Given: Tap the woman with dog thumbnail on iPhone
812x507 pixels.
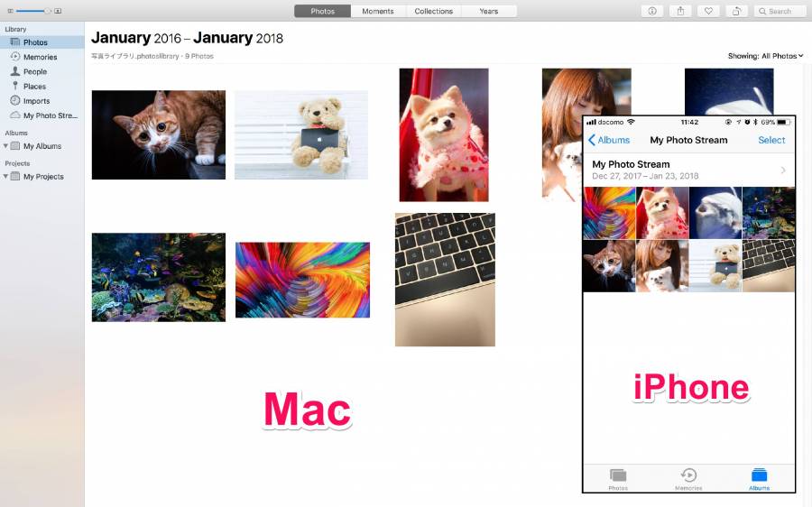Looking at the screenshot, I should 662,265.
